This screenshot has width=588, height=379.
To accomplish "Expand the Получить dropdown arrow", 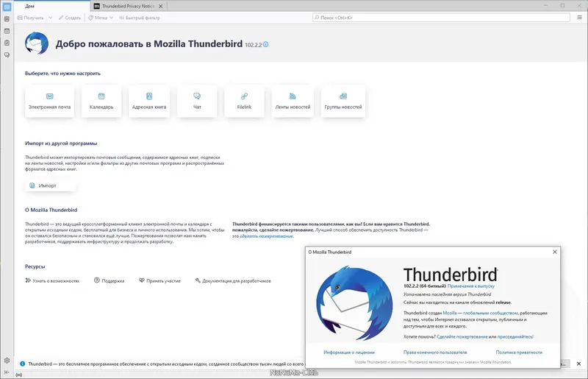I will pos(50,18).
